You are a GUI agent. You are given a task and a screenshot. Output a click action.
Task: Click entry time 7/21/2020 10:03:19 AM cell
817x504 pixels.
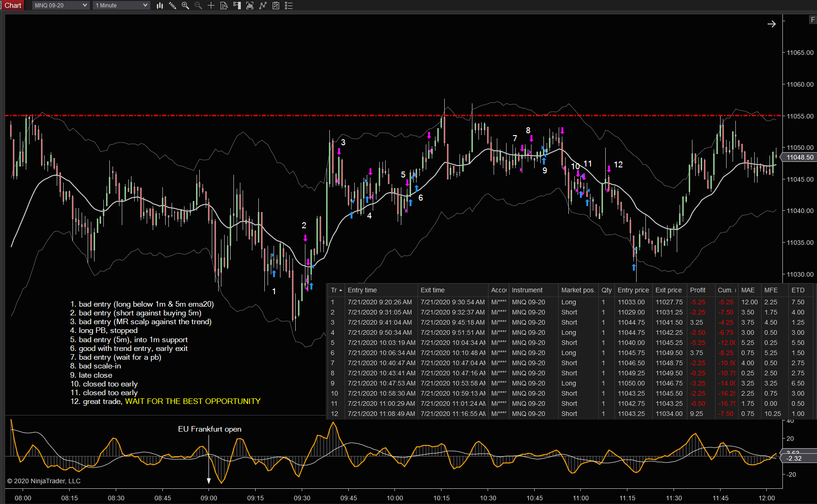(382, 343)
